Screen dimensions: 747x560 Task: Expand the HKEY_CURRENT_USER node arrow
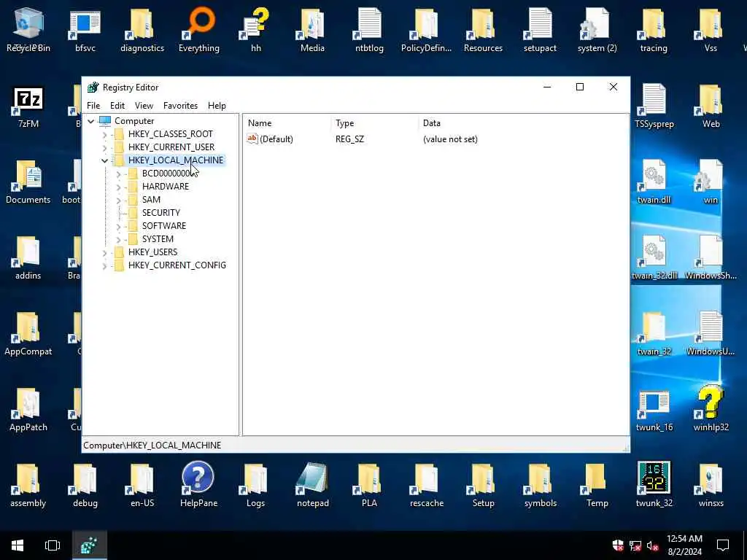pyautogui.click(x=104, y=147)
